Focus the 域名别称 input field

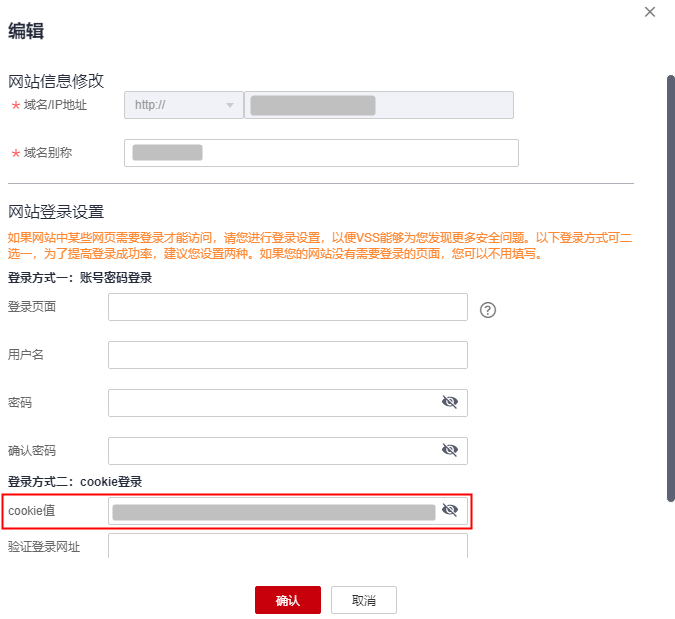[x=321, y=153]
